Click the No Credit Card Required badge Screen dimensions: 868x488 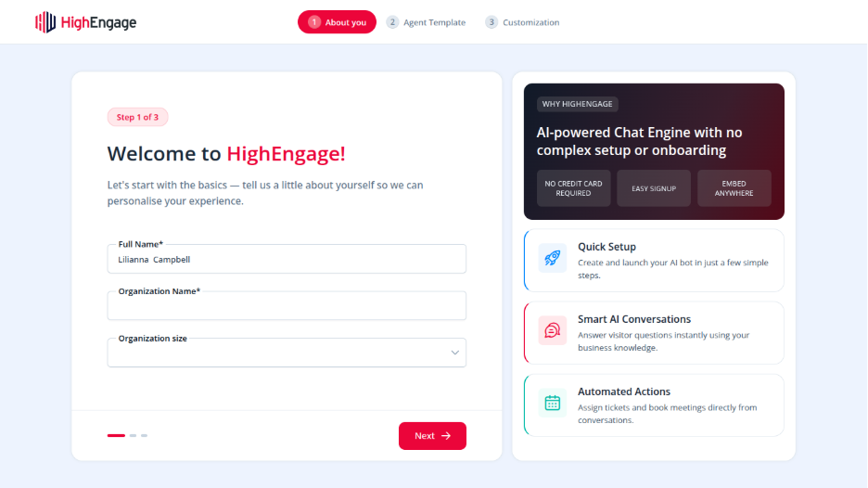point(573,188)
